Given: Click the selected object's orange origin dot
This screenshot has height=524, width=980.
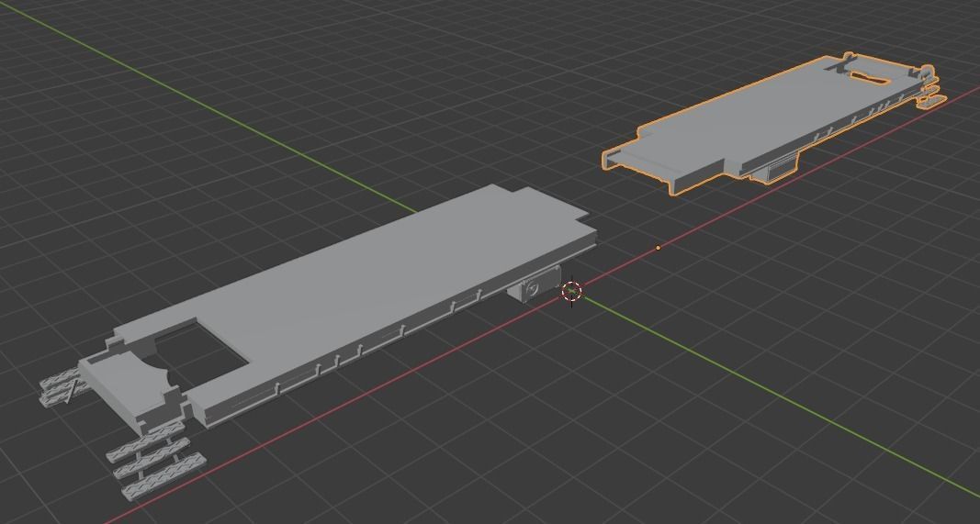Looking at the screenshot, I should tap(659, 248).
